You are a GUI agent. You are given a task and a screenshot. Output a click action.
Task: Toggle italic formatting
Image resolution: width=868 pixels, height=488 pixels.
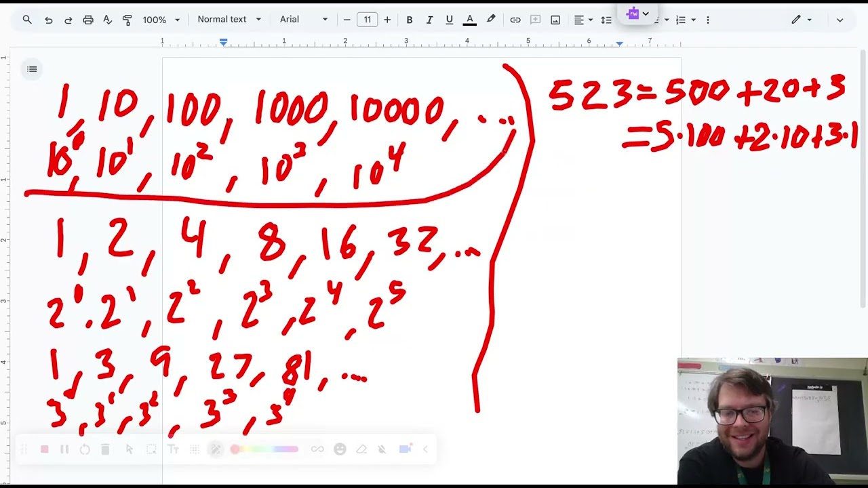(429, 20)
